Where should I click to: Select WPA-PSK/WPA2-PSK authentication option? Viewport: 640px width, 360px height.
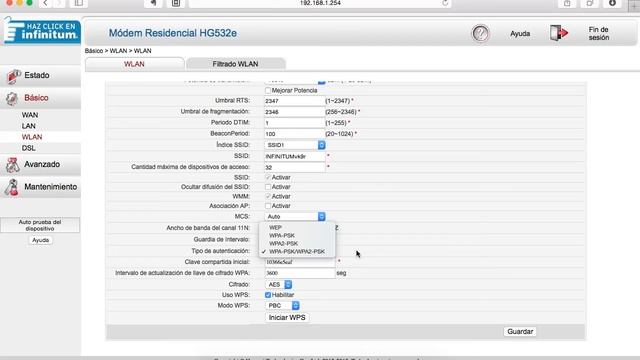pos(297,251)
